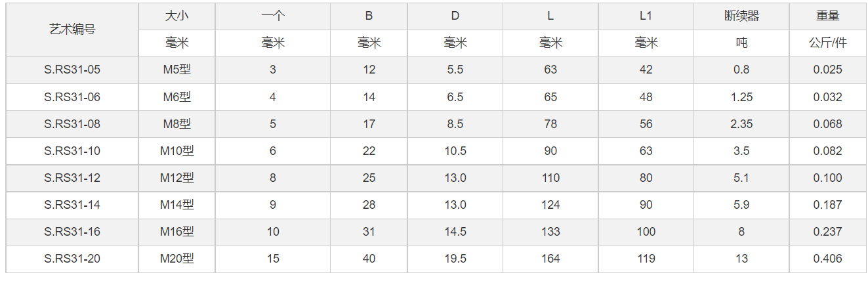The height and width of the screenshot is (281, 868).
Task: Click the S.RS31-20 article number
Action: point(72,259)
